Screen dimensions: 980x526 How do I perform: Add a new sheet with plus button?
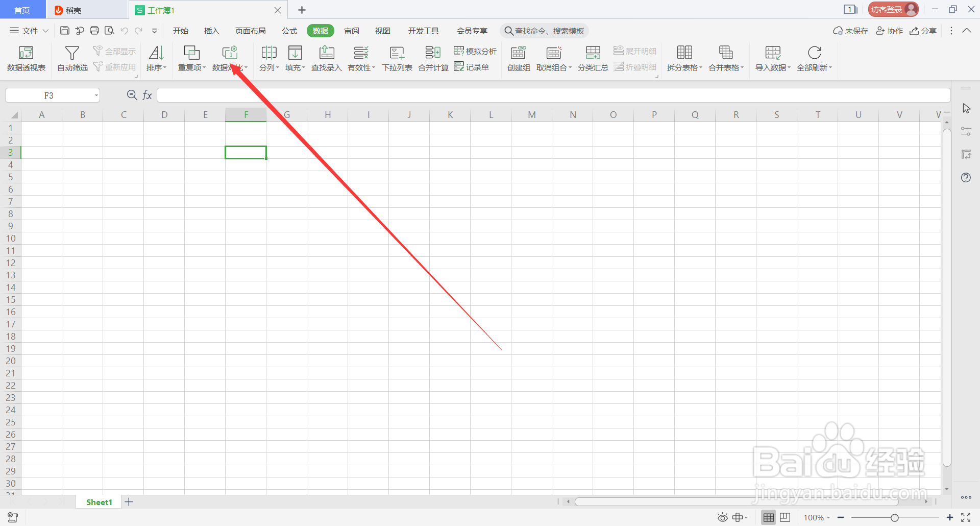pyautogui.click(x=129, y=502)
